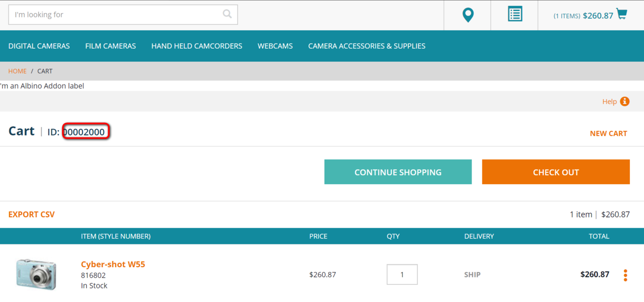Open the Hand Held Camcorders menu
Viewport: 644px width, 302px height.
click(197, 46)
